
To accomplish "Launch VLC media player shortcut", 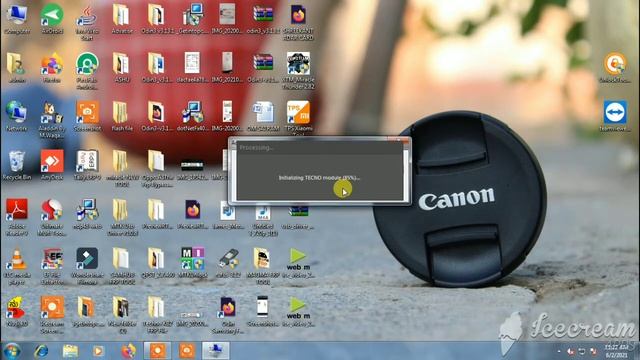I will point(17,266).
